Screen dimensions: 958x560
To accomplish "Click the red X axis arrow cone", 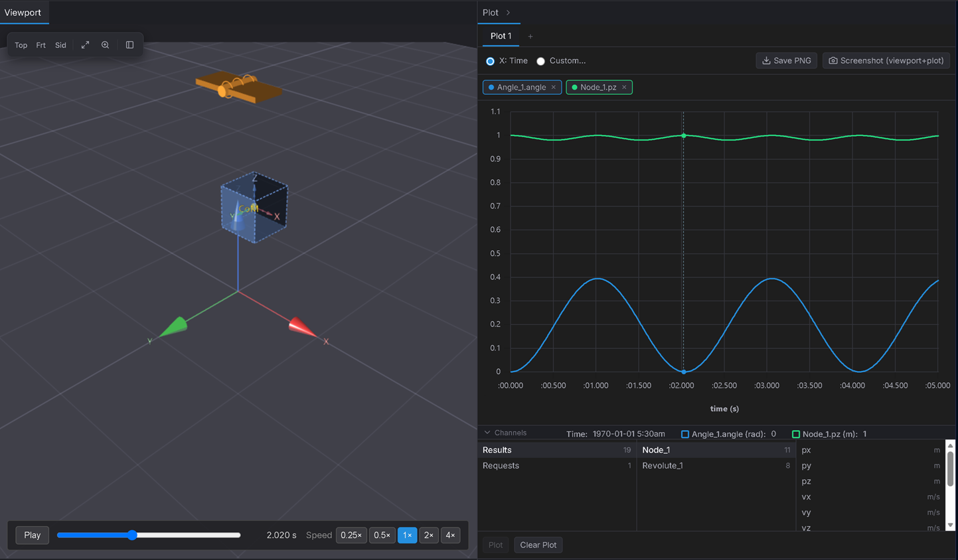I will click(302, 327).
